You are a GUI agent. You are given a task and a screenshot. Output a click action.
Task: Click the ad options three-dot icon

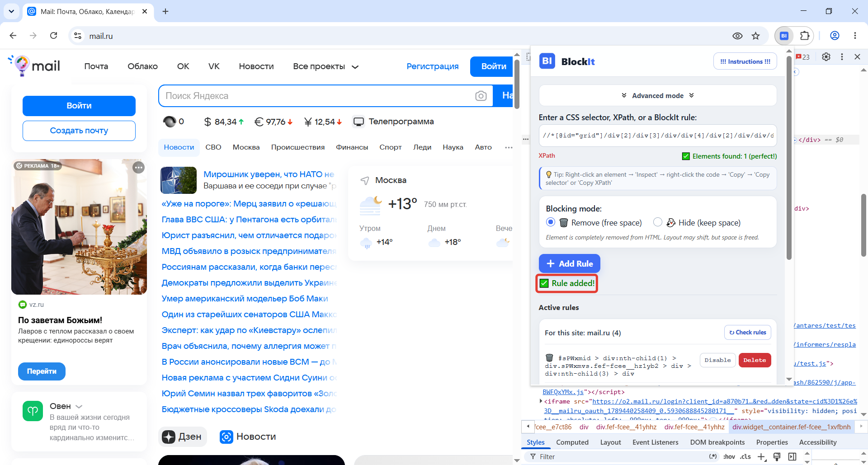click(138, 168)
